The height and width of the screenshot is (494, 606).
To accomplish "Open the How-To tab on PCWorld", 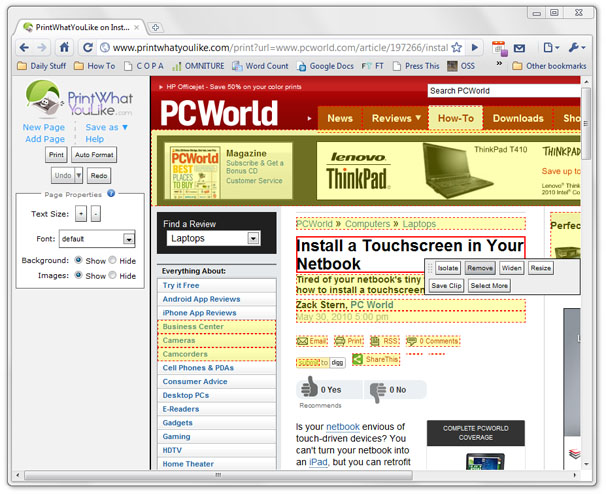I will [455, 118].
